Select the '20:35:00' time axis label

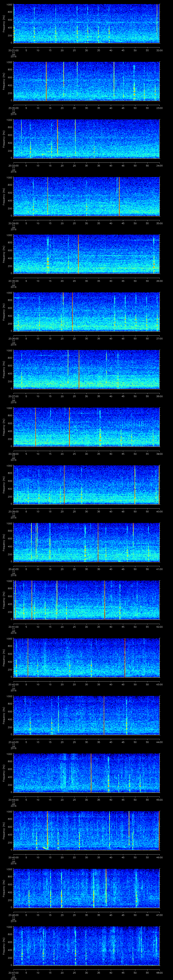click(x=13, y=281)
